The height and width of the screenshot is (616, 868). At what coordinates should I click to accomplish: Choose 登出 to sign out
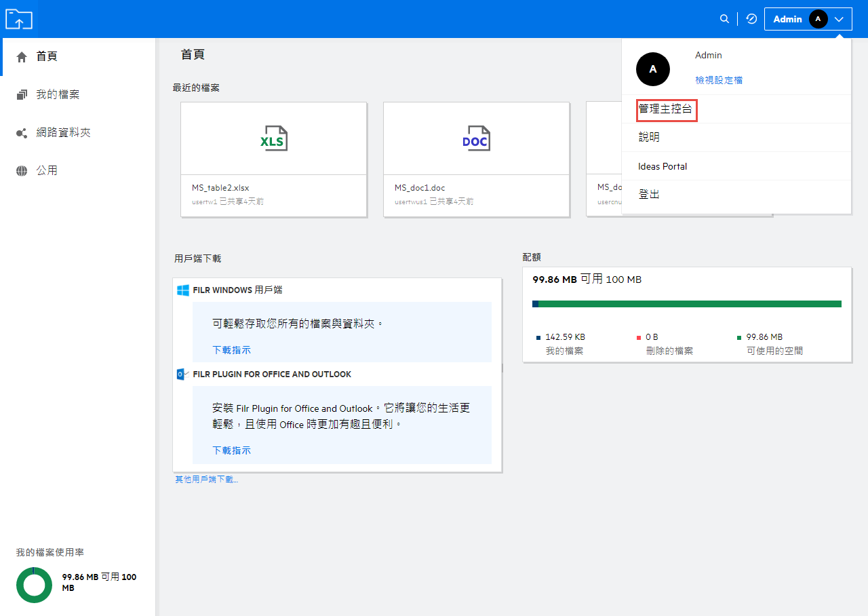click(649, 195)
